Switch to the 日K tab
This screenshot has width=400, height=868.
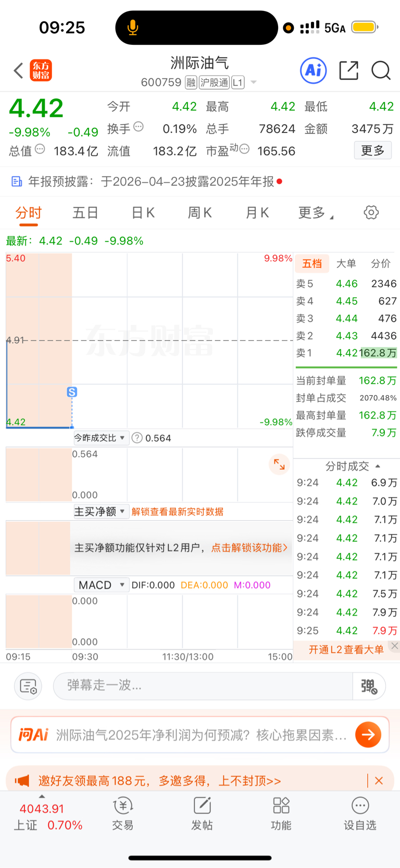tap(143, 213)
